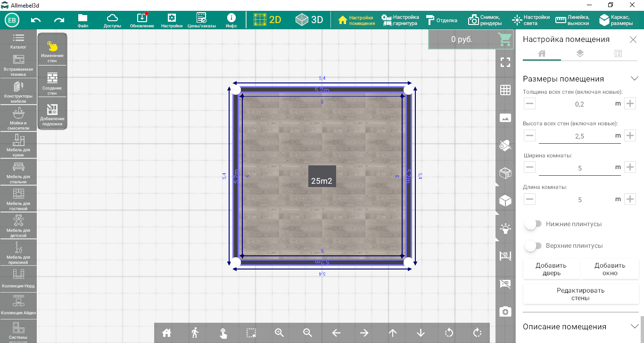Decrease wall height with minus
Viewport: 644px width, 343px height.
[x=529, y=136]
